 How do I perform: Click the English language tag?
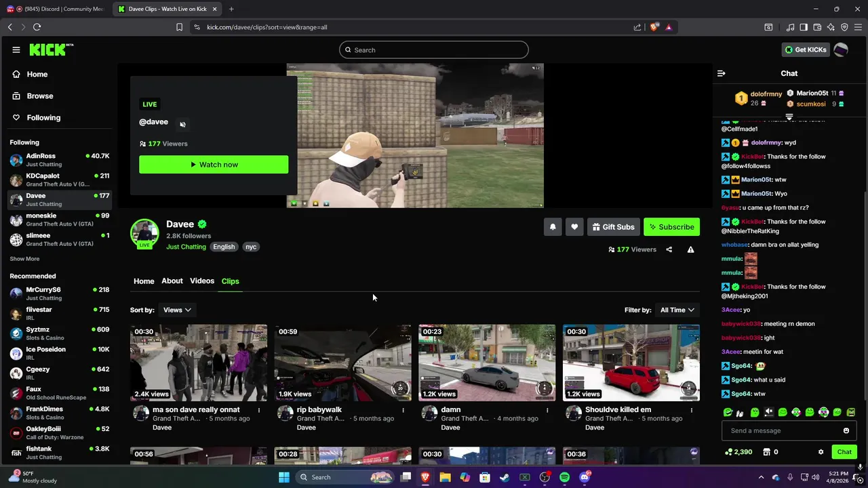click(224, 247)
